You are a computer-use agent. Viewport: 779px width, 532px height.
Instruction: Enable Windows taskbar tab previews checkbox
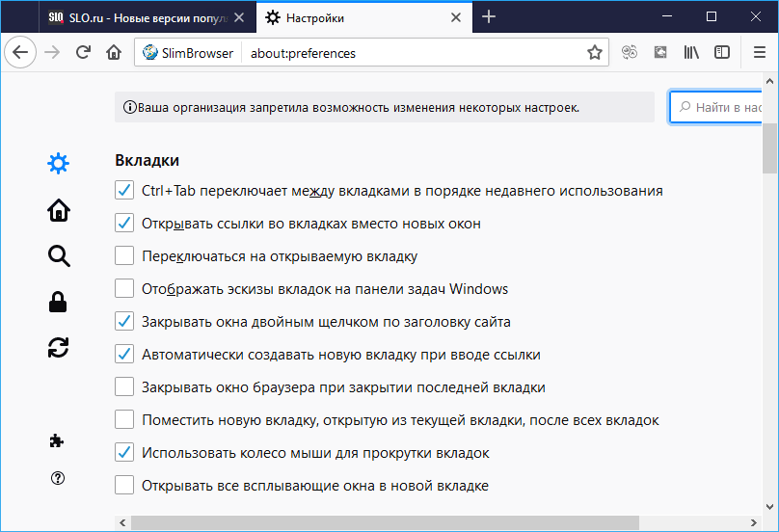pyautogui.click(x=124, y=288)
